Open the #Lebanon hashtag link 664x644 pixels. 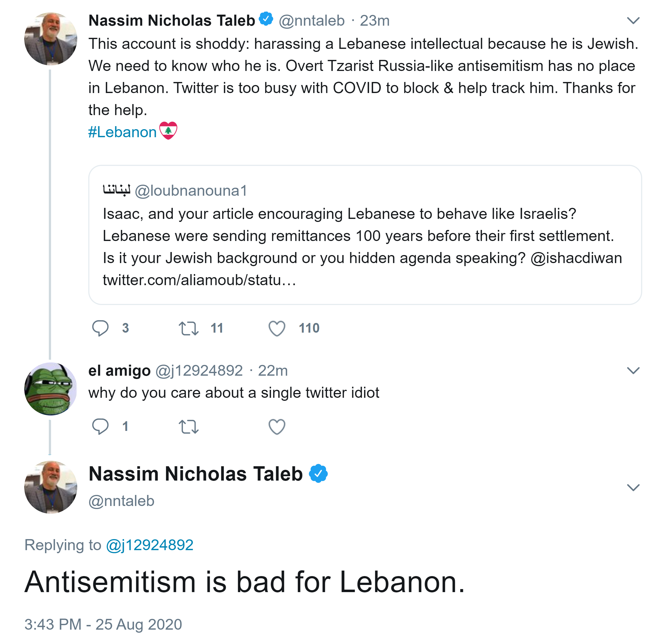click(x=122, y=132)
